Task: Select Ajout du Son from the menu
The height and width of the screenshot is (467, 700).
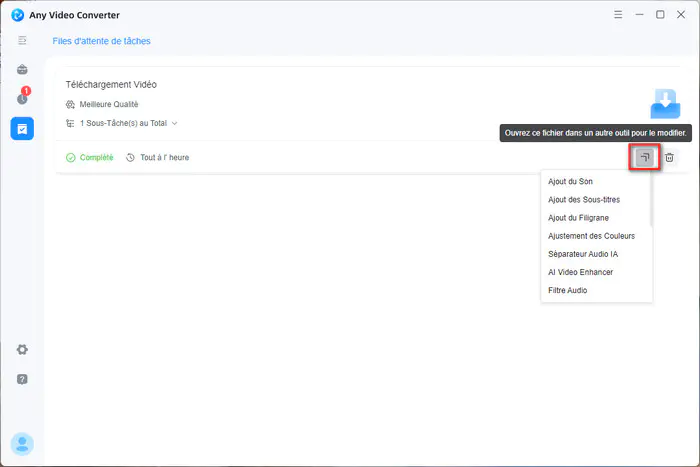Action: point(570,182)
